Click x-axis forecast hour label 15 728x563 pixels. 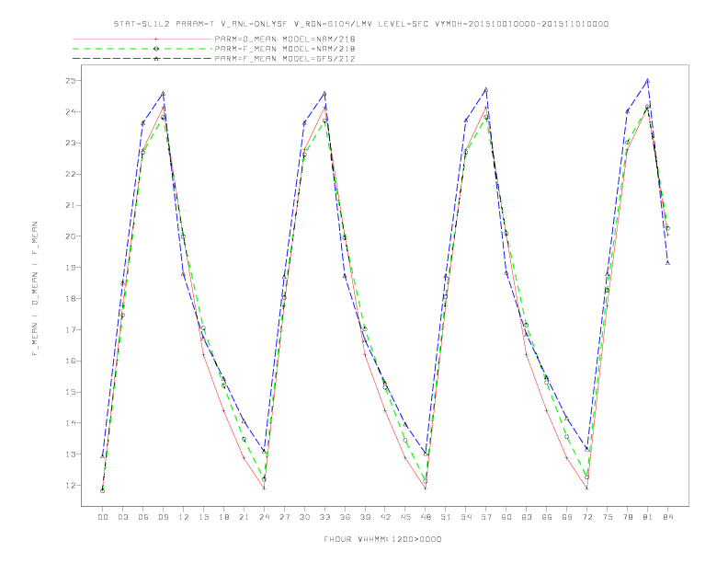(x=203, y=517)
